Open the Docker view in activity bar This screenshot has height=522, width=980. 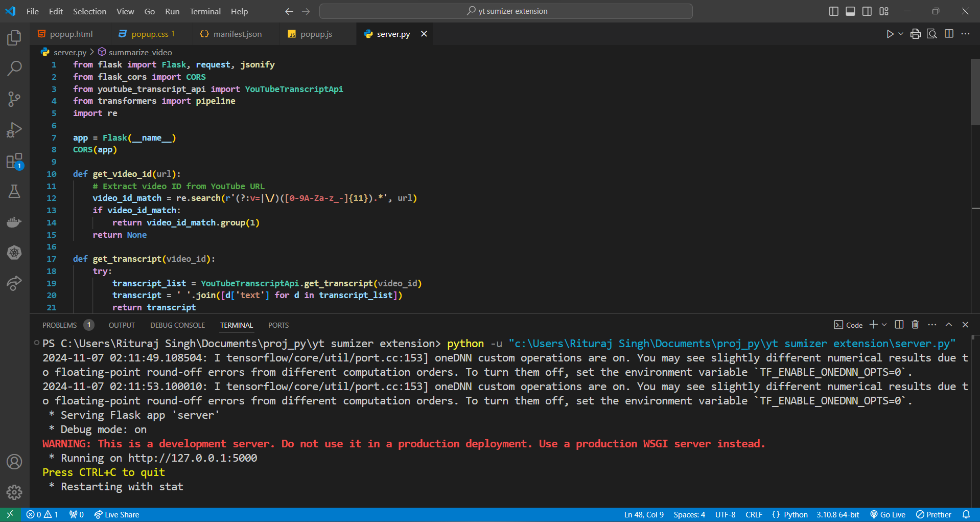[x=14, y=222]
